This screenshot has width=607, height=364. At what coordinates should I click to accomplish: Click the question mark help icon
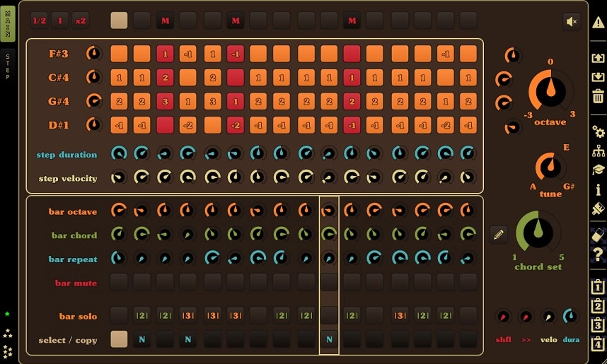coord(599,254)
